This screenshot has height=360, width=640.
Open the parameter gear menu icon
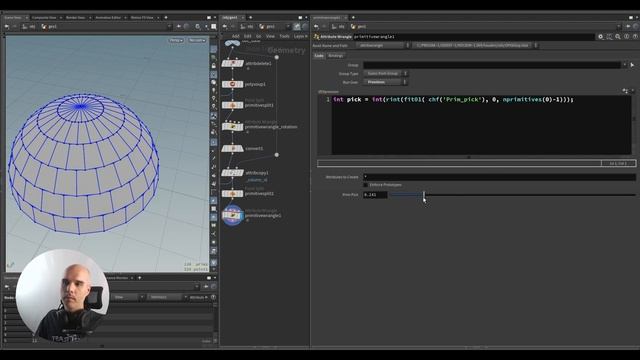tap(600, 37)
